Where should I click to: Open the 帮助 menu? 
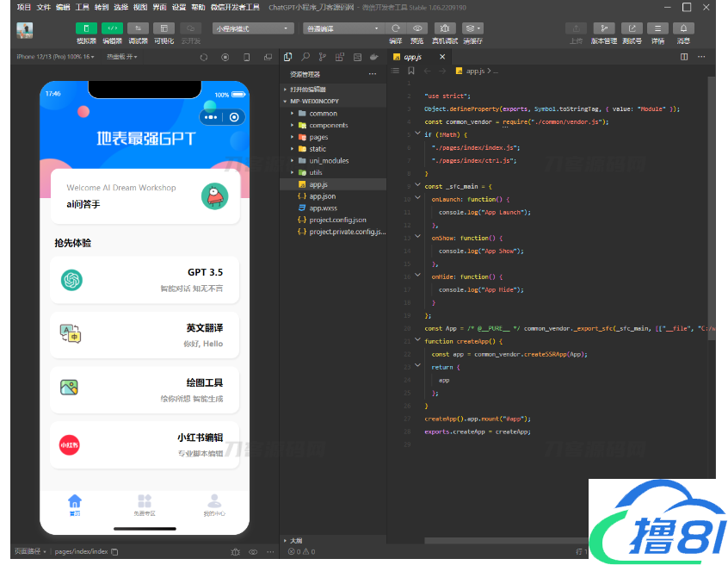pyautogui.click(x=198, y=8)
